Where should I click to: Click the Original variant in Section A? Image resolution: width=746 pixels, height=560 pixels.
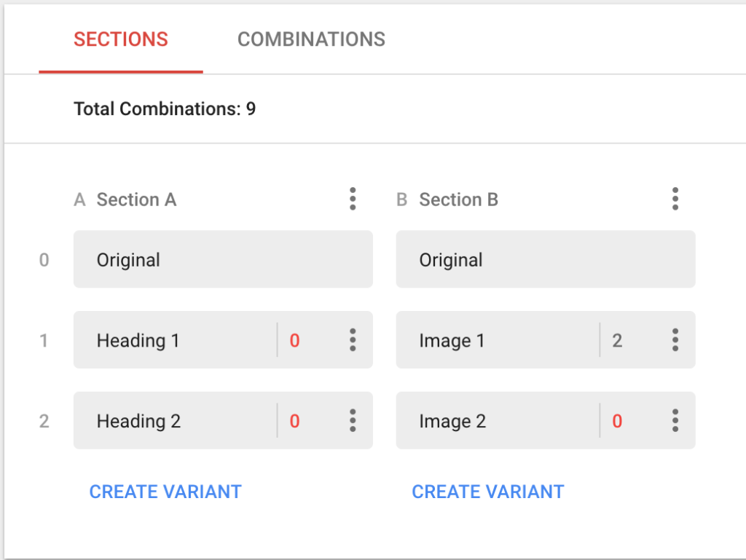click(x=222, y=260)
